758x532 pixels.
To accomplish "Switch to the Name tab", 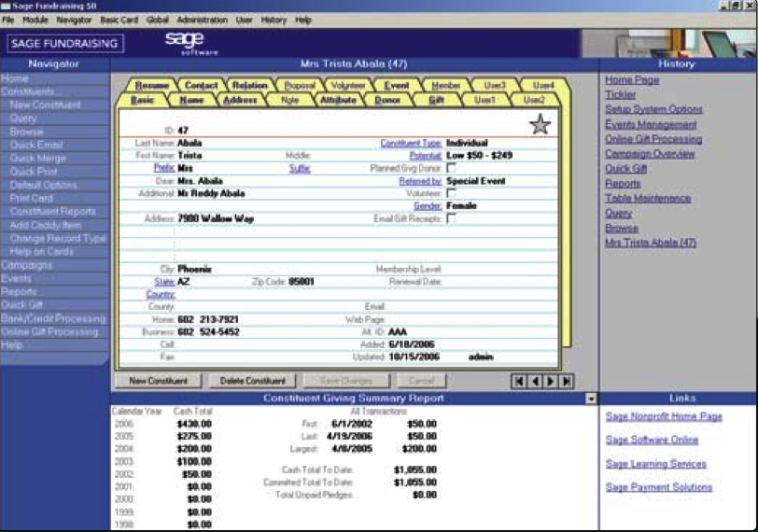I will click(x=191, y=100).
